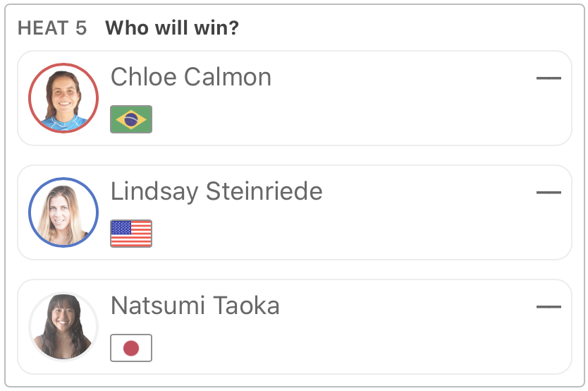Click Chloe Calmon's profile photo
This screenshot has height=391, width=588.
(63, 98)
